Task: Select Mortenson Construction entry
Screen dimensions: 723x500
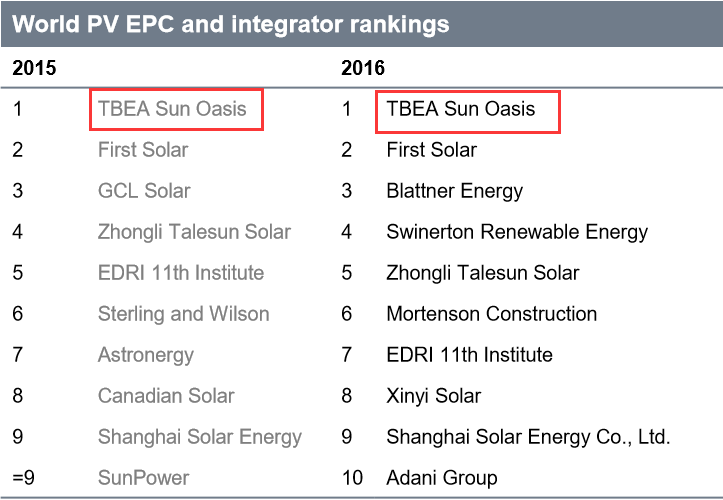Action: coord(492,314)
